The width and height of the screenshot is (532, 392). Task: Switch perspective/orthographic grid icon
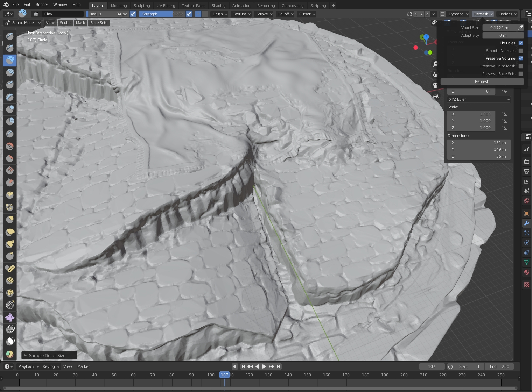tap(436, 96)
